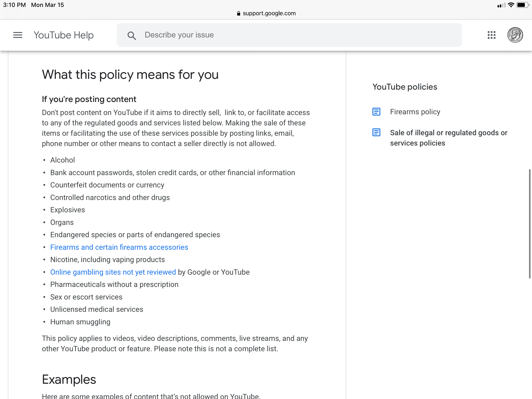Tap the 'Mon Mar 15' date in the status bar

[48, 5]
